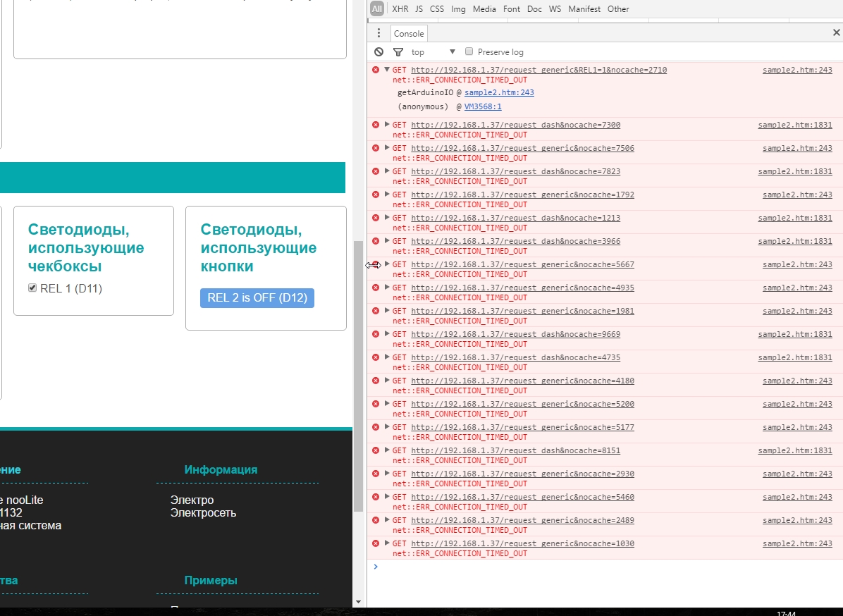The image size is (843, 616).
Task: Click error icon of nocache=2930 entry
Action: pos(375,474)
